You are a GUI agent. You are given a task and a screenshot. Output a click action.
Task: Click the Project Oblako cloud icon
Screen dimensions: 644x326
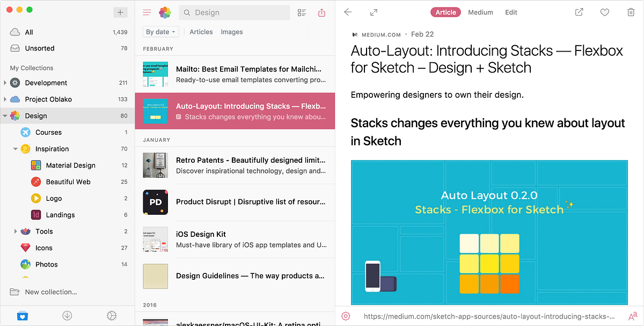click(x=15, y=99)
